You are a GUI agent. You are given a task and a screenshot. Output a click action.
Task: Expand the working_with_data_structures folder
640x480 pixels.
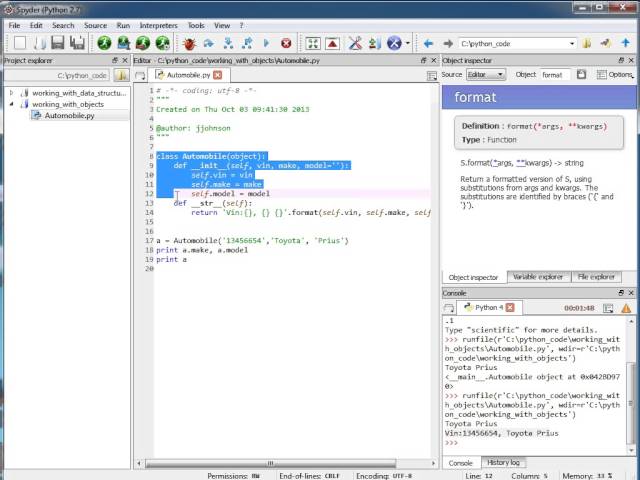[x=11, y=93]
